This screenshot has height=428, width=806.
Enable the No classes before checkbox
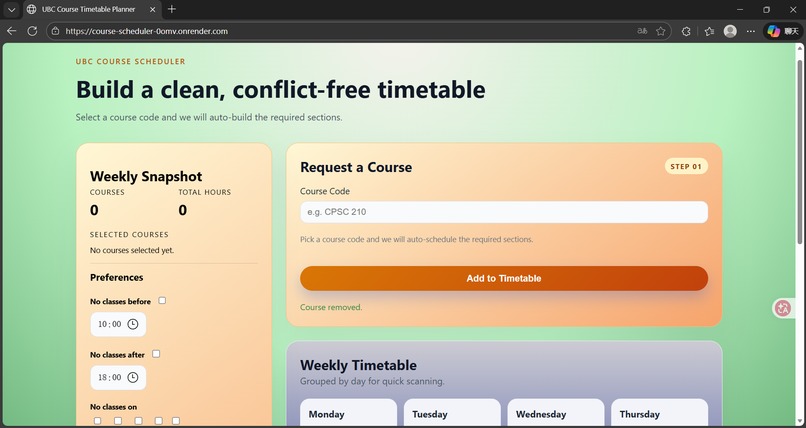pyautogui.click(x=162, y=301)
